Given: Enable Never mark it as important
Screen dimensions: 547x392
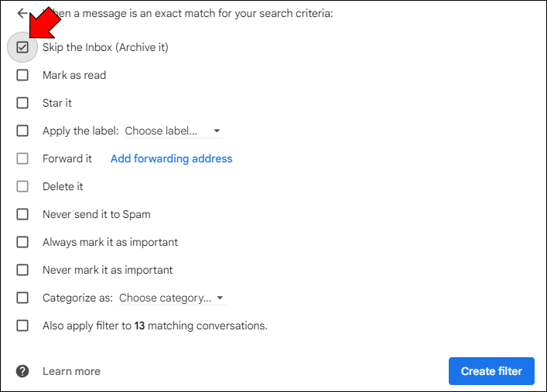Looking at the screenshot, I should (x=22, y=270).
